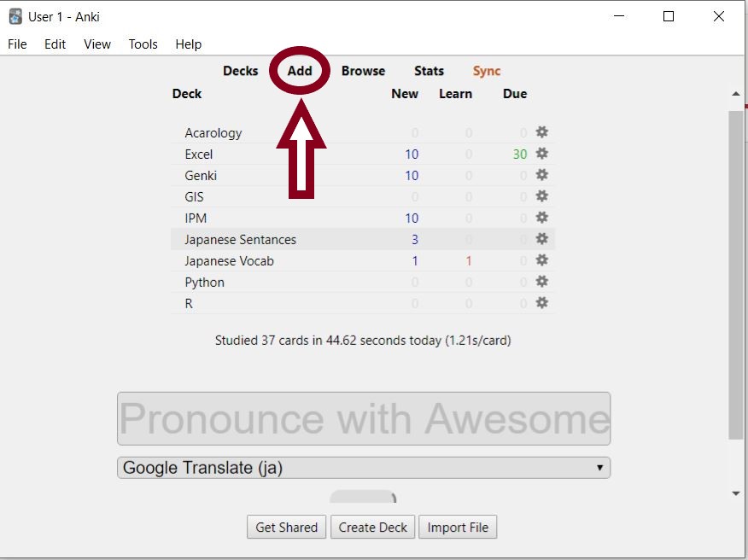Open the GIS deck

(x=194, y=196)
